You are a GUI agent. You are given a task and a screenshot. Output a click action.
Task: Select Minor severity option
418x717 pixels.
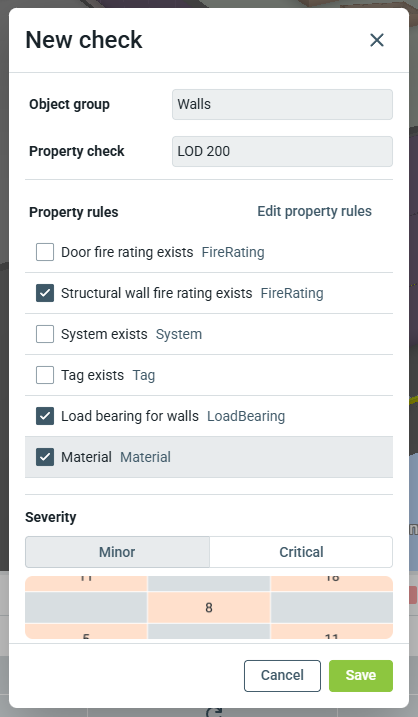[x=117, y=552]
